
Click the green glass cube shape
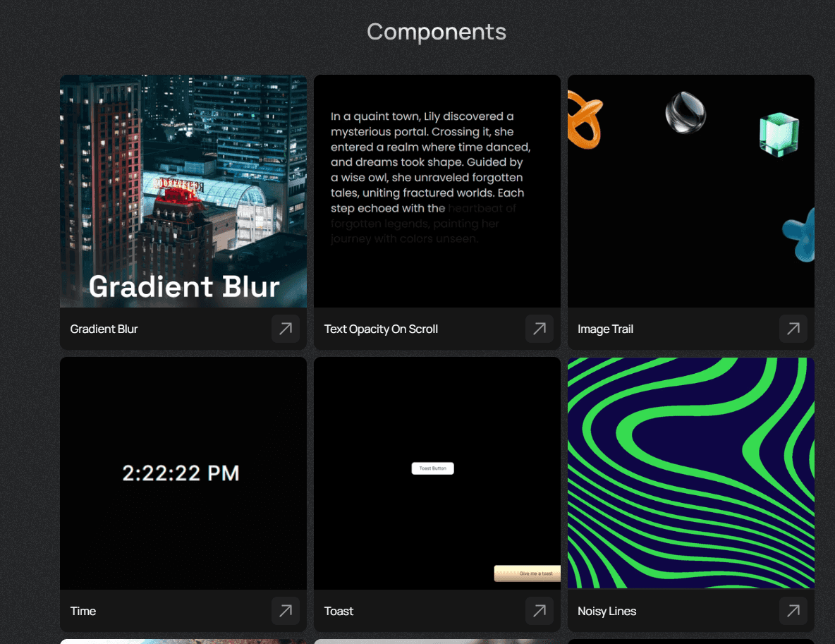(779, 134)
